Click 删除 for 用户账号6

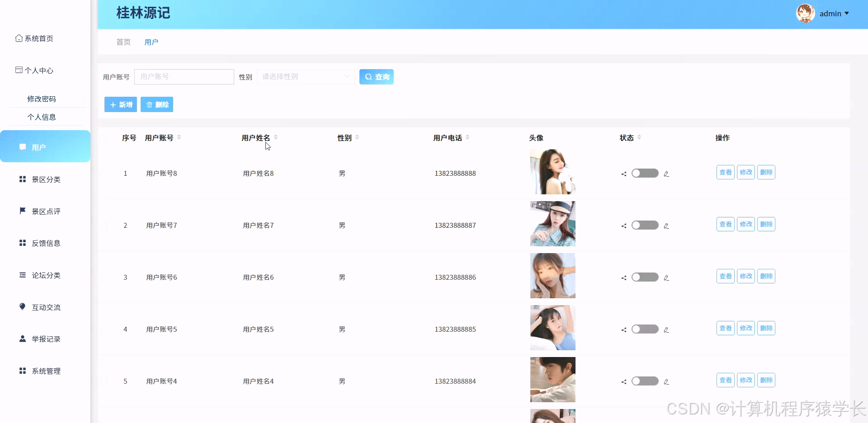pyautogui.click(x=766, y=276)
